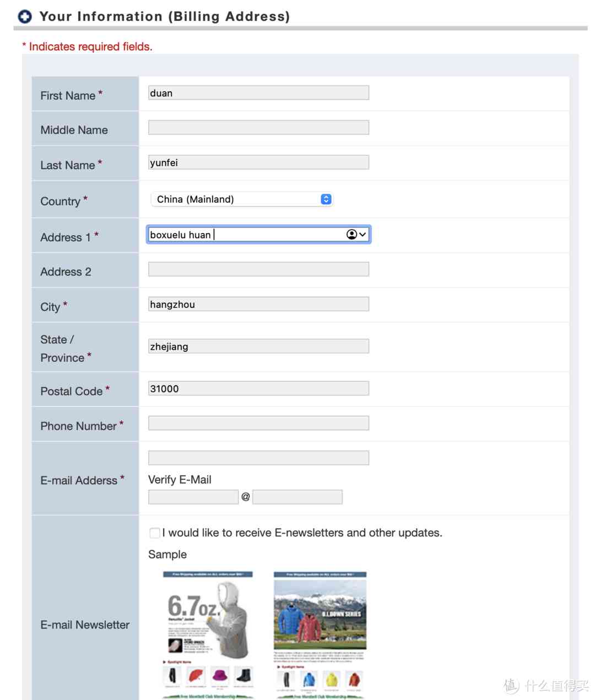Click the newsletter checkbox label text
The width and height of the screenshot is (595, 700).
point(302,533)
